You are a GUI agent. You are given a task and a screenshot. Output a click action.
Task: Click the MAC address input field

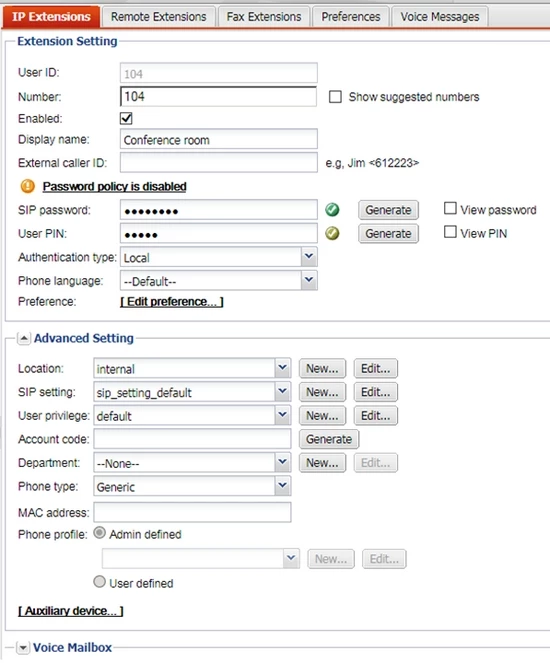[192, 512]
